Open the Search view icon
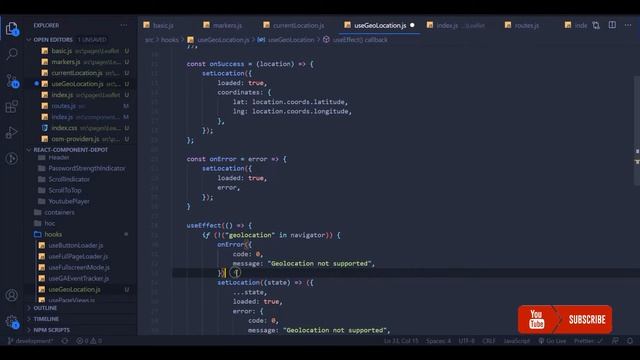640x360 pixels. tap(12, 54)
